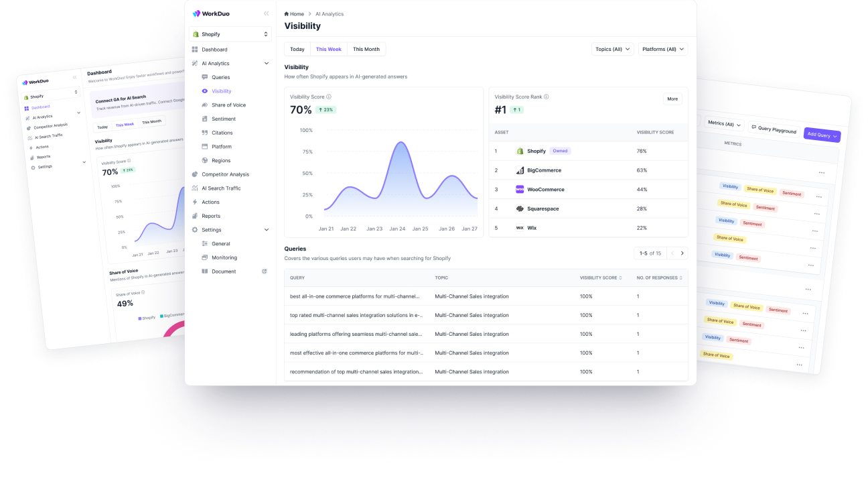Collapse the Settings section chevron

pos(267,230)
